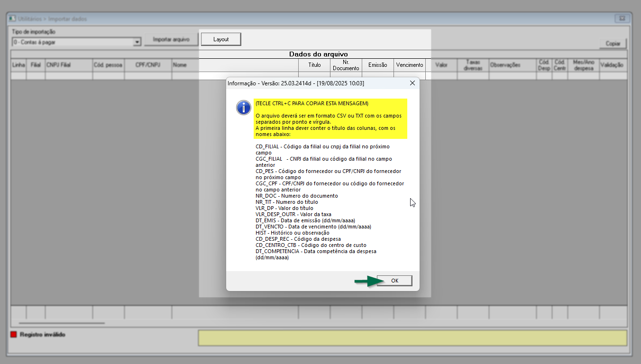Click the CD_PES field description line
This screenshot has height=364, width=641.
[x=329, y=174]
